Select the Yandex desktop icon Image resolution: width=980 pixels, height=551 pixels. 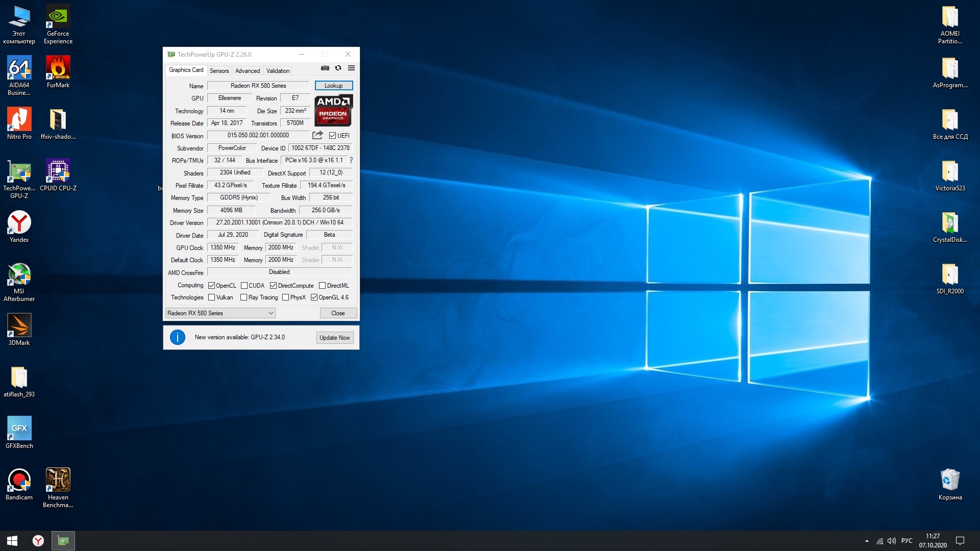[19, 227]
